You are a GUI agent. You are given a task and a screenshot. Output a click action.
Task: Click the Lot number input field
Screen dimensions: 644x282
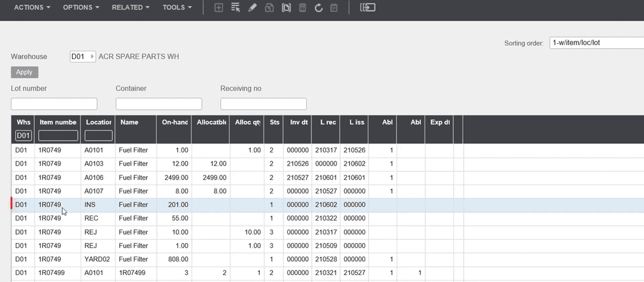click(x=54, y=104)
